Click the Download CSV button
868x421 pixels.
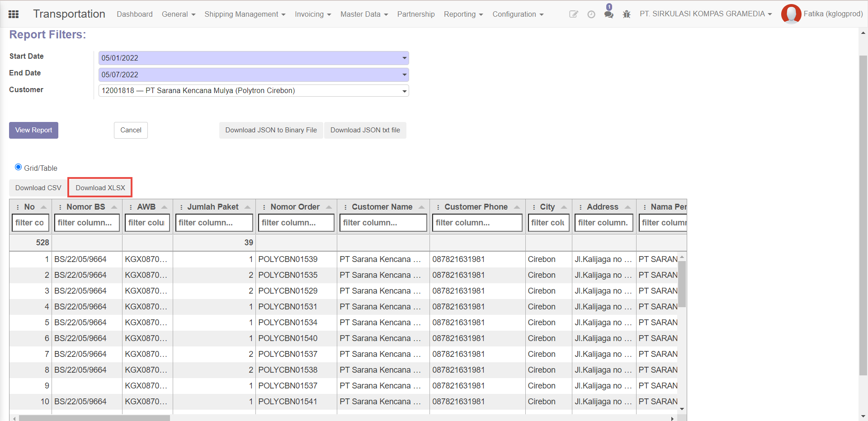[38, 188]
